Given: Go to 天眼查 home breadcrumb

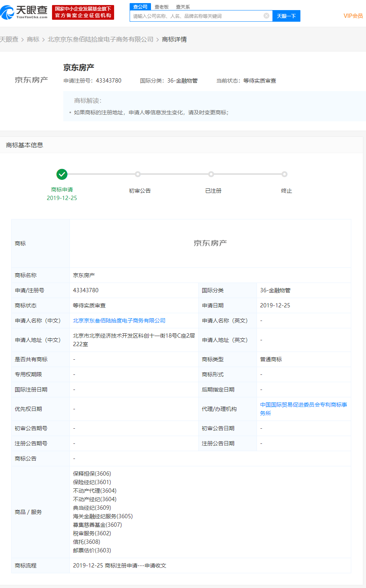Looking at the screenshot, I should tap(9, 40).
